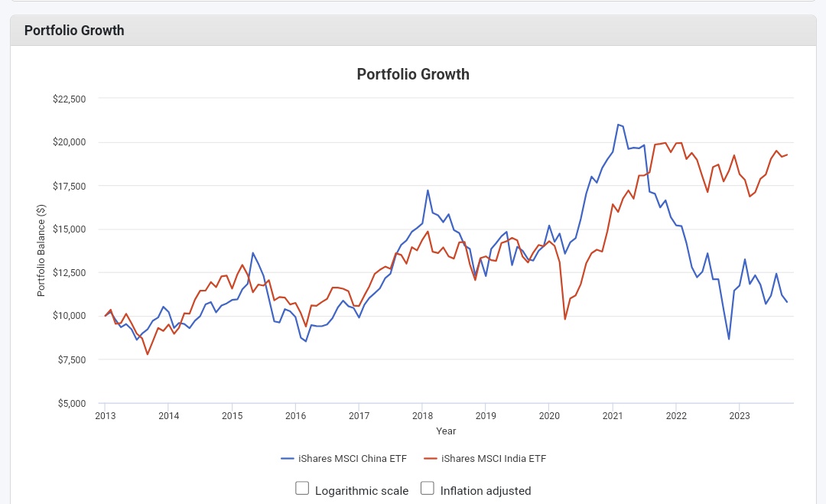Click the Portfolio Balance ($) axis title
Viewport: 826px width, 504px height.
click(x=41, y=251)
